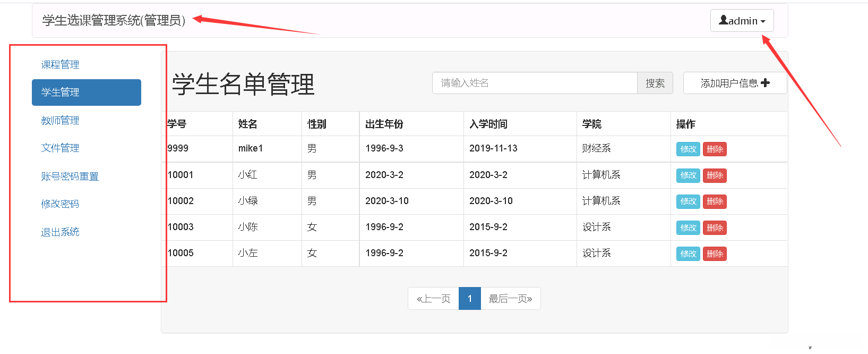Open 文件管理 in the sidebar

point(60,148)
